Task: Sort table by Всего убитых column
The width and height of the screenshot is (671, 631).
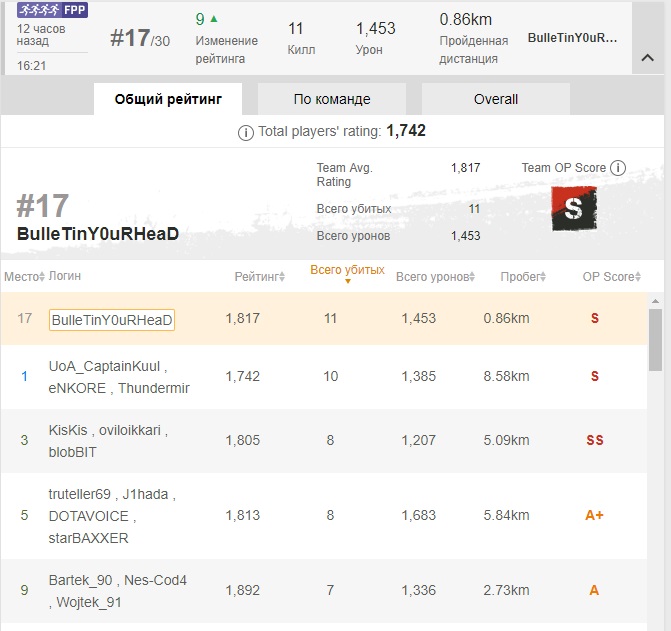Action: click(347, 273)
